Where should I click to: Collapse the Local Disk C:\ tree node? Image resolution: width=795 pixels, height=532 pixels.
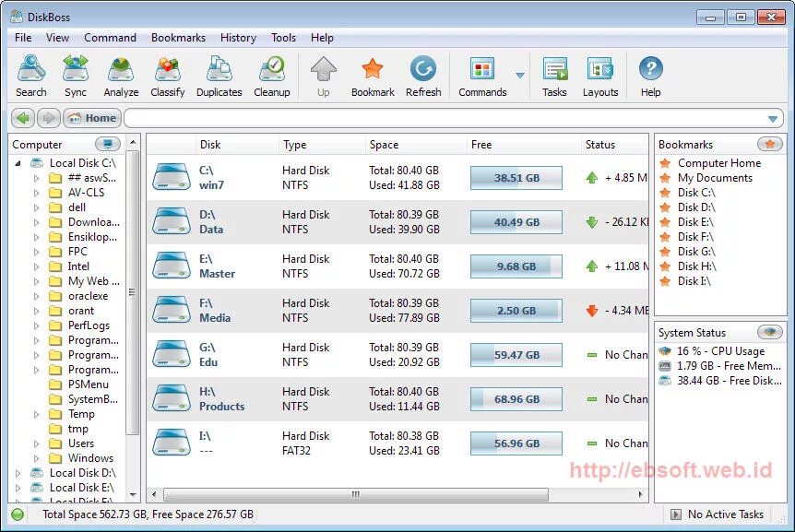point(18,163)
